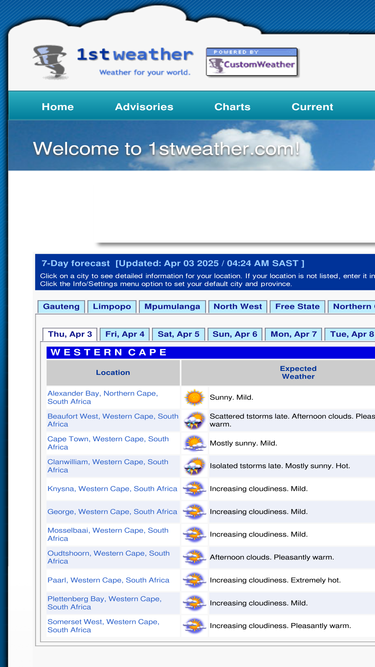Click 'Increasing cloudiness. Pleasantly warm.' text
Screen dimensions: 375x667
(x=280, y=626)
